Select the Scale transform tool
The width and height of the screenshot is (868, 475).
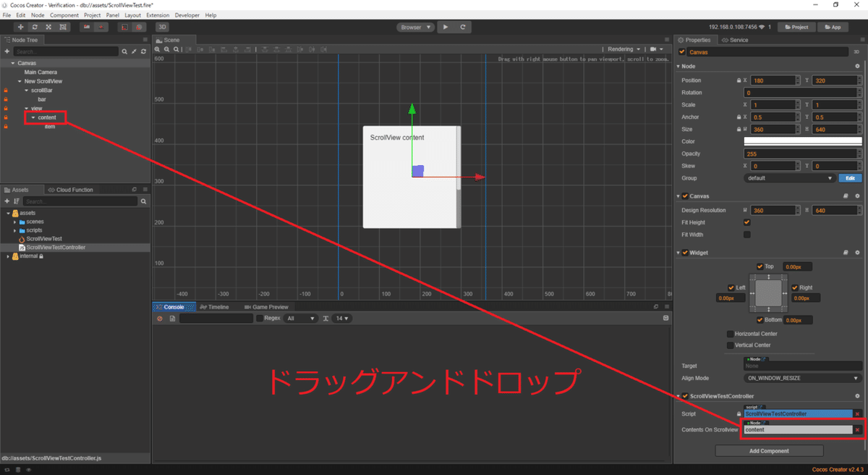pyautogui.click(x=49, y=27)
